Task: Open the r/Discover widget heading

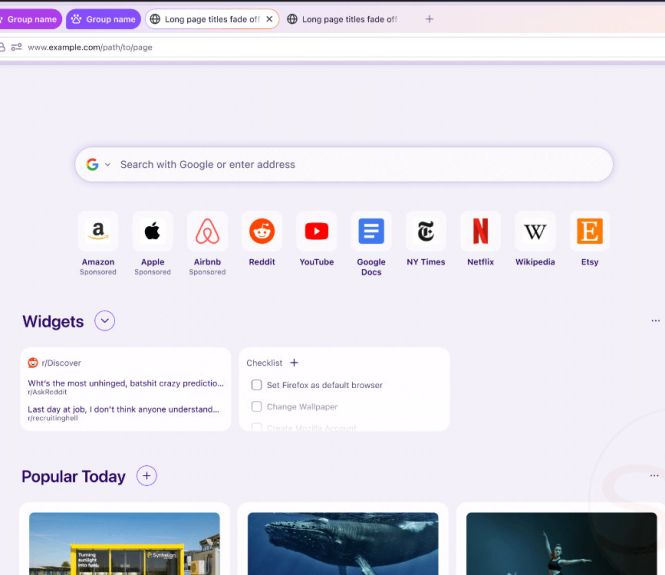Action: [x=61, y=363]
